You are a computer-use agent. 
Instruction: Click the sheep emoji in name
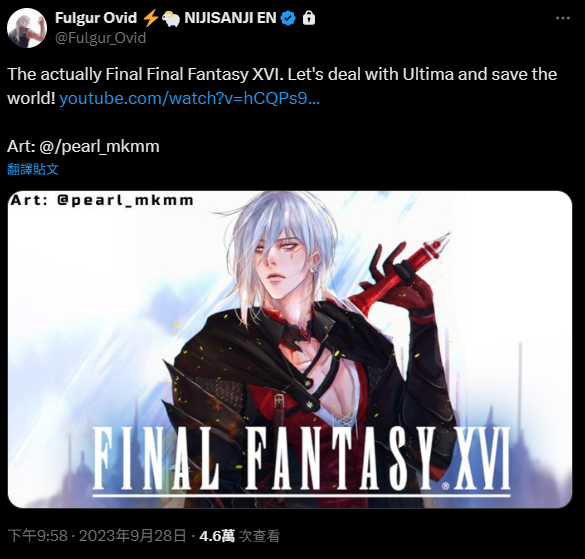click(171, 18)
